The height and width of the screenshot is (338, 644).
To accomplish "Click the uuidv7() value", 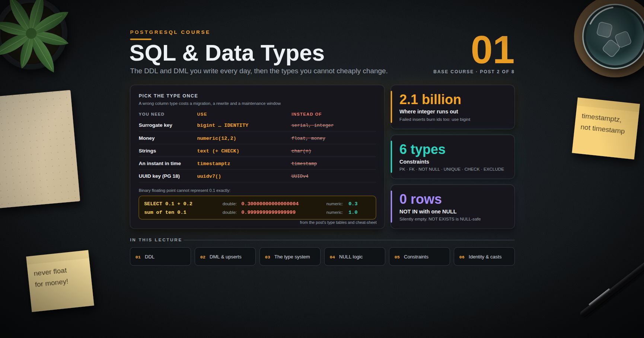I will [209, 176].
